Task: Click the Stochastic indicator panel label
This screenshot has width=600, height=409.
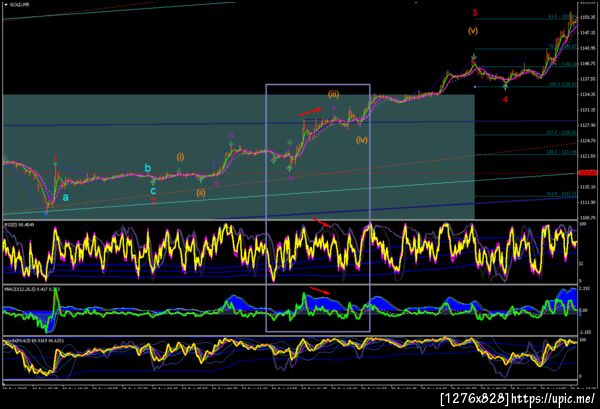Action: pyautogui.click(x=34, y=340)
